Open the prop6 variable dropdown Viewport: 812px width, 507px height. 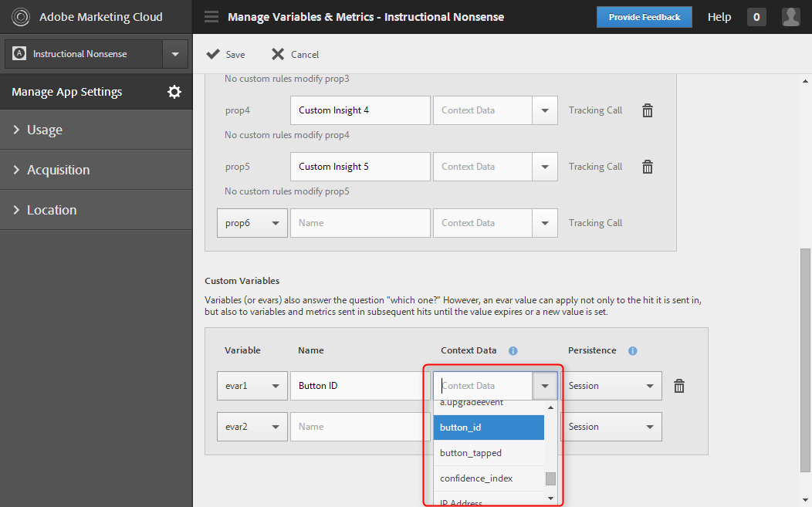tap(252, 223)
